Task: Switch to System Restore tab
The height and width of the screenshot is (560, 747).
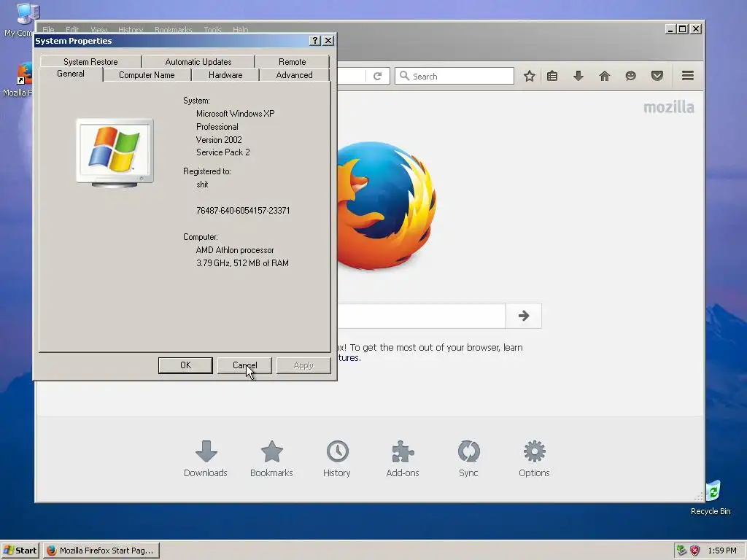Action: click(x=90, y=61)
